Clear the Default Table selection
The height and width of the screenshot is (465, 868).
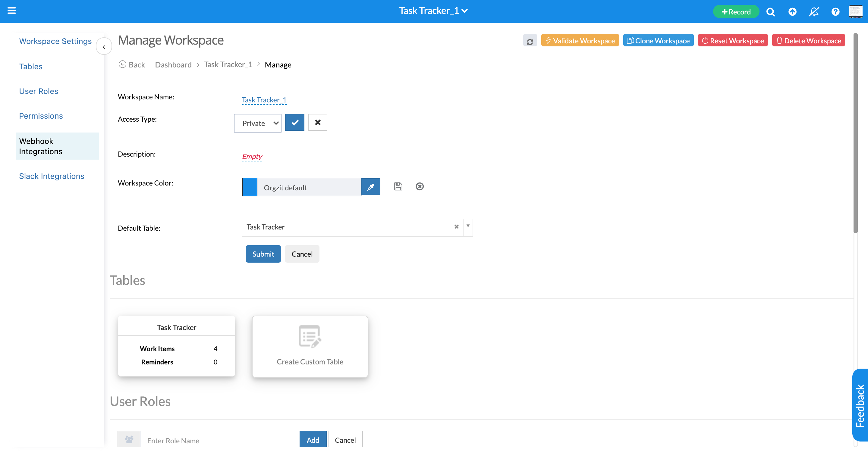(456, 226)
